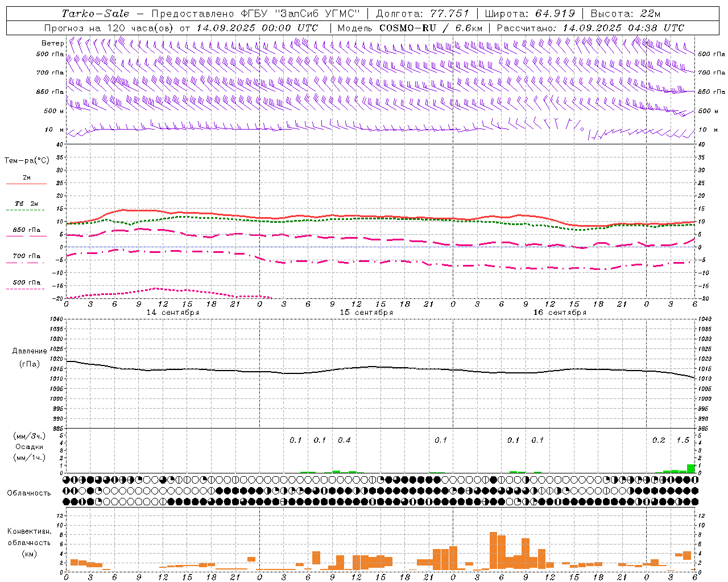This screenshot has height=582, width=728.
Task: Click the dashed 500 гПа legend line sample
Action: 25,289
